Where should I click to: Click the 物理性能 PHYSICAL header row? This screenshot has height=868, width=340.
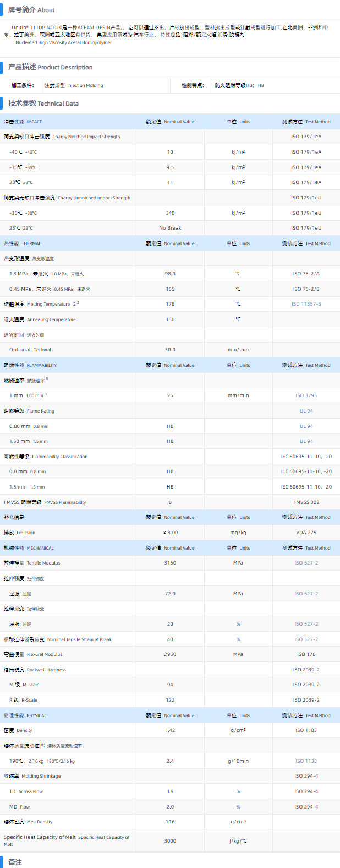25,715
